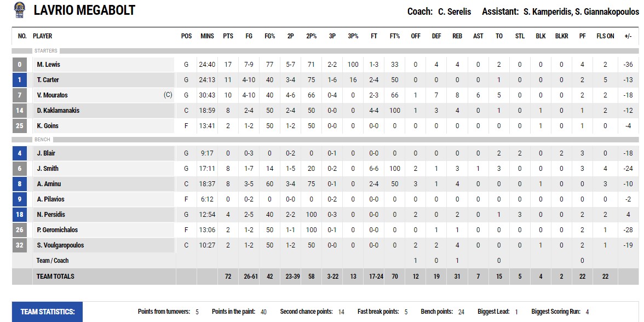Click the MINS column header
Viewport: 644px width, 322px height.
click(x=207, y=36)
